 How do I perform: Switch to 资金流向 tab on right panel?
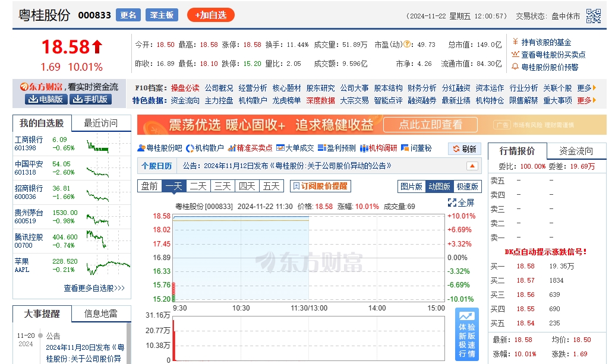tap(576, 151)
